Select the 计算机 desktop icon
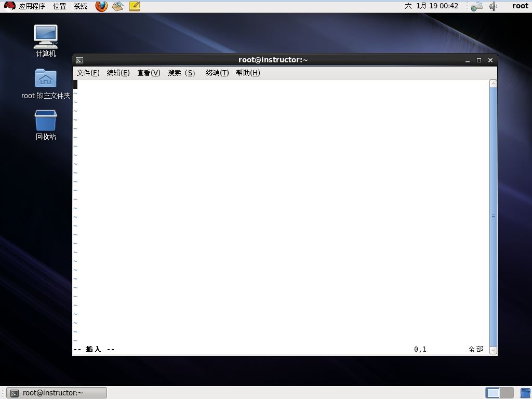This screenshot has height=399, width=532. pos(46,41)
